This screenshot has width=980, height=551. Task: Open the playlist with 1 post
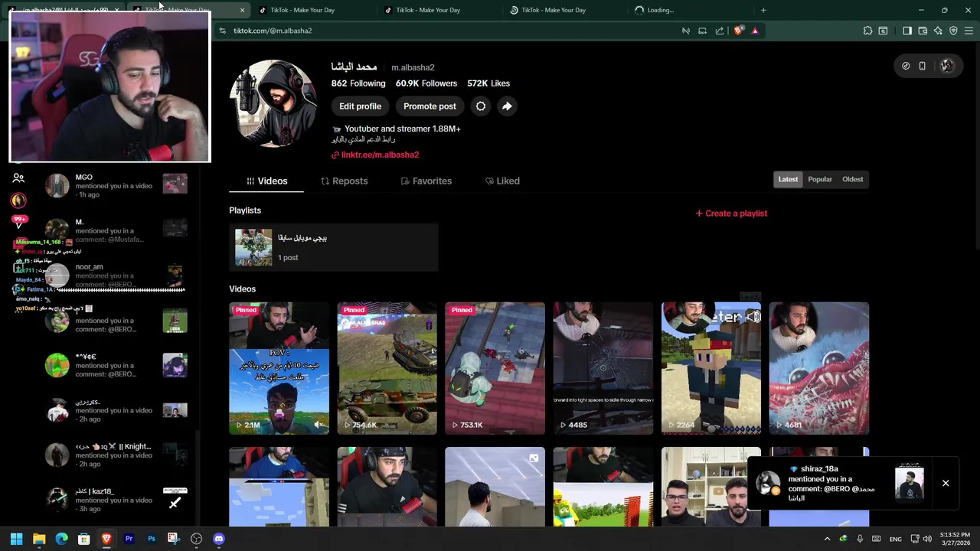tap(334, 247)
